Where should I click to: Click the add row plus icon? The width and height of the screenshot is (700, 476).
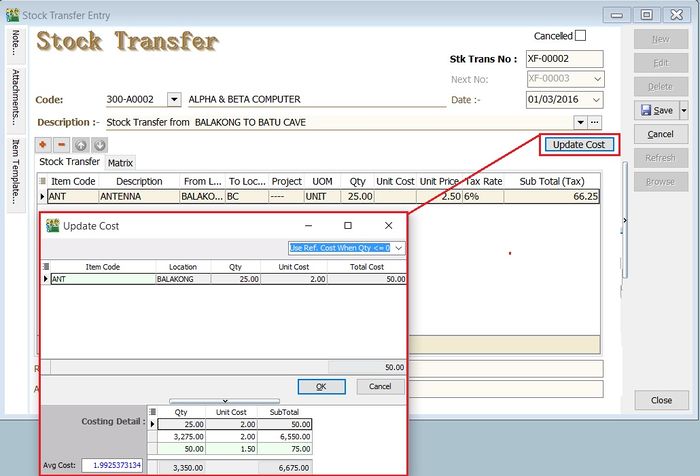(44, 145)
